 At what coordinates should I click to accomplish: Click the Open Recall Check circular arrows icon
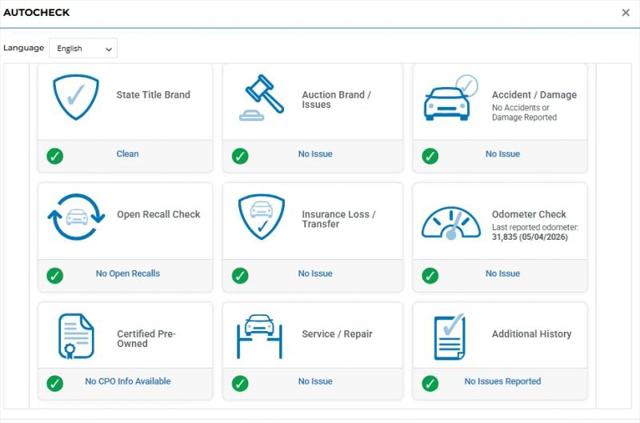pyautogui.click(x=76, y=217)
